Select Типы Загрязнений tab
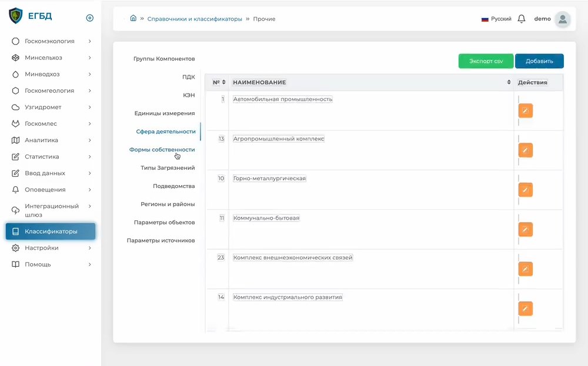 tap(168, 168)
